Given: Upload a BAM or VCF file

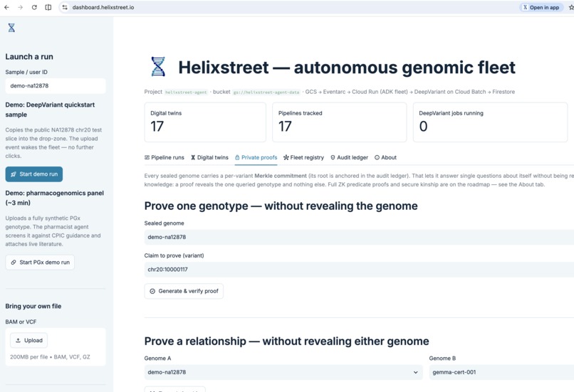Looking at the screenshot, I should coord(28,341).
